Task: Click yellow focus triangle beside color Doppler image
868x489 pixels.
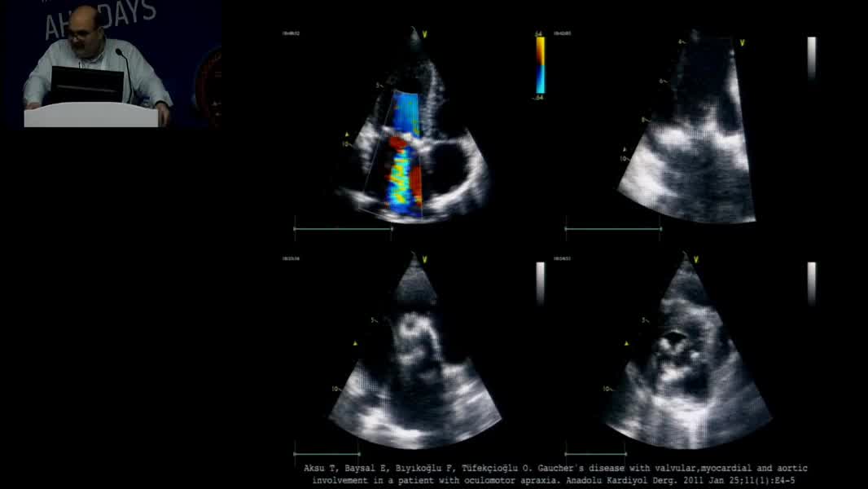Action: tap(347, 134)
